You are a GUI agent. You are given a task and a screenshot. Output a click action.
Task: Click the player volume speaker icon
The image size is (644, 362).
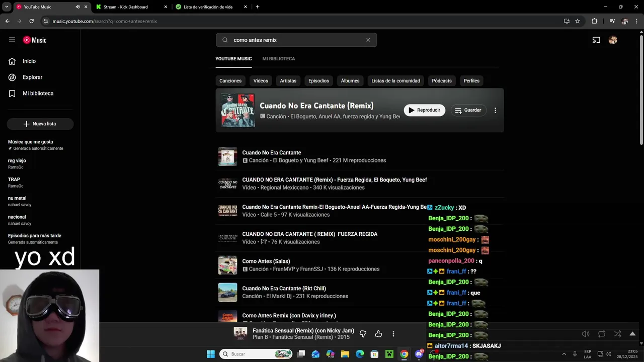pyautogui.click(x=586, y=334)
